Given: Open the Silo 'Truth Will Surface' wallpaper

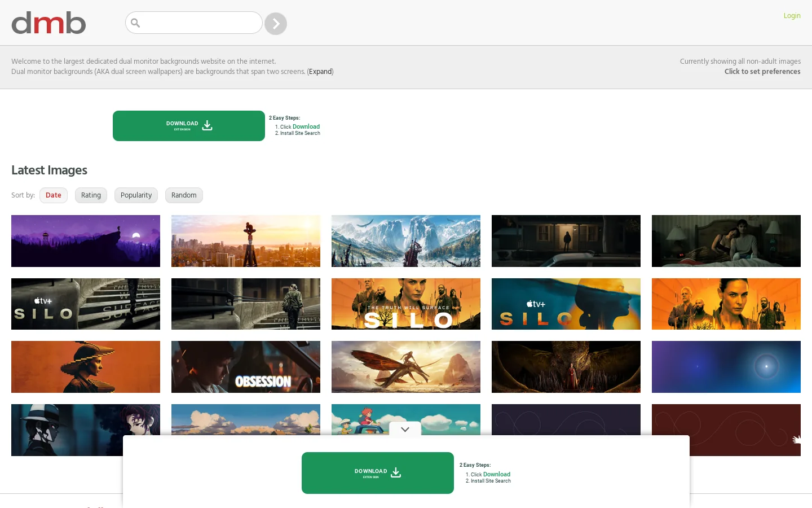Looking at the screenshot, I should pos(406,304).
